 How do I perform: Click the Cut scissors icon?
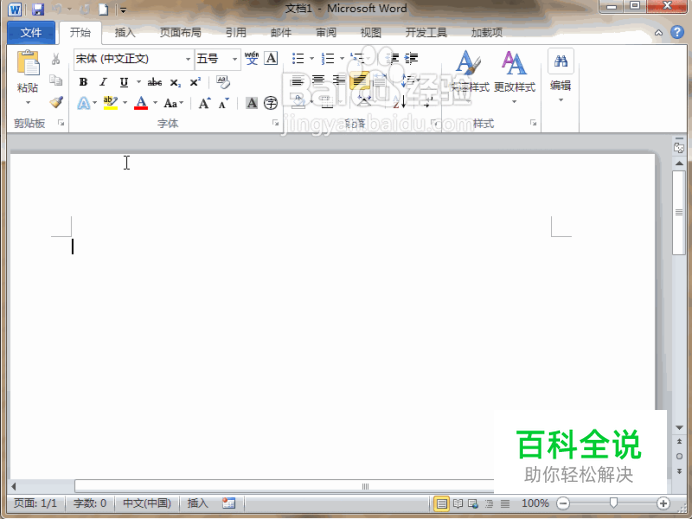pos(56,59)
